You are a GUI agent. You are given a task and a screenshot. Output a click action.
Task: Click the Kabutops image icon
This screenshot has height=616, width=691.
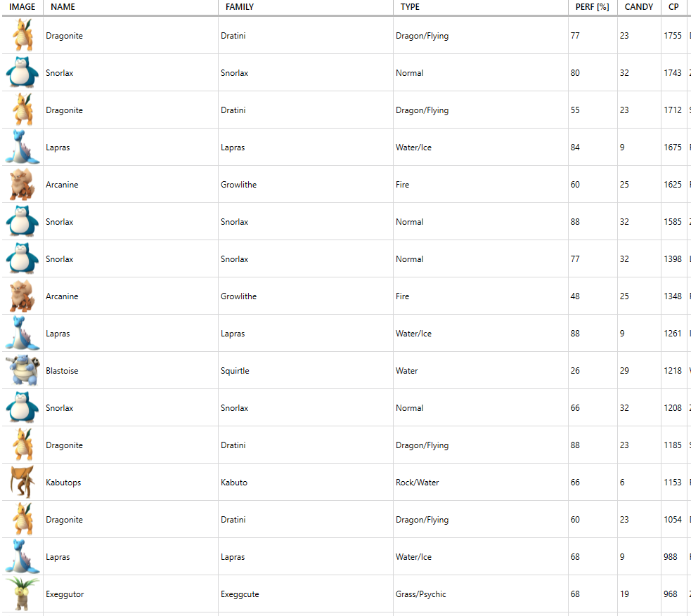[22, 482]
